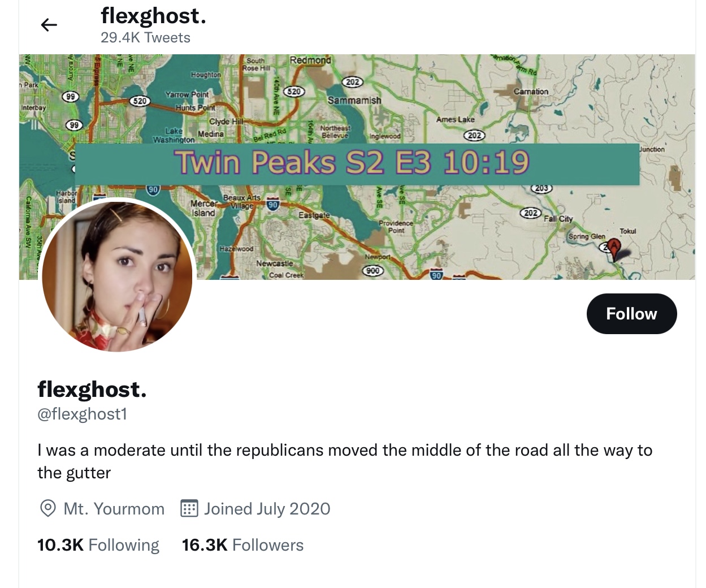Go back using the left arrow
The width and height of the screenshot is (706, 588).
coord(49,24)
